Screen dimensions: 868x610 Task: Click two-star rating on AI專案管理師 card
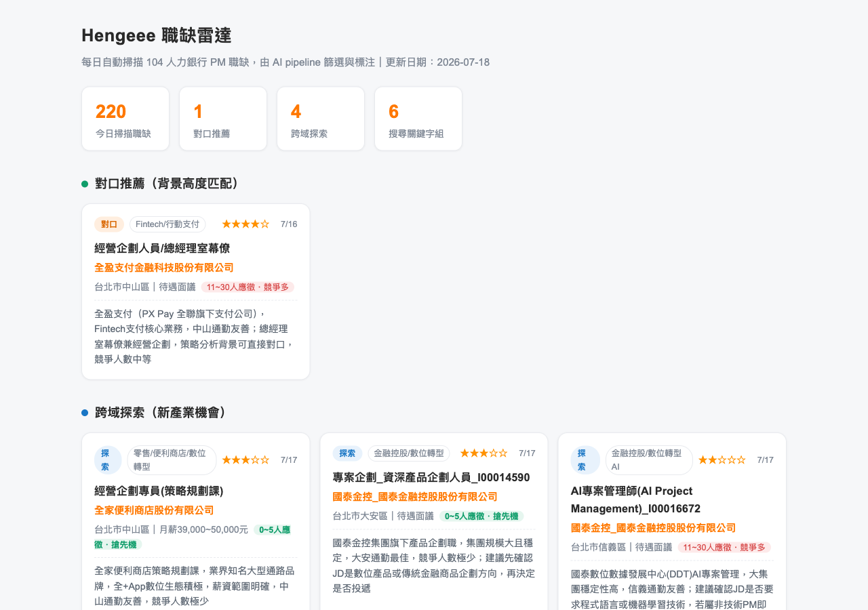pos(722,460)
